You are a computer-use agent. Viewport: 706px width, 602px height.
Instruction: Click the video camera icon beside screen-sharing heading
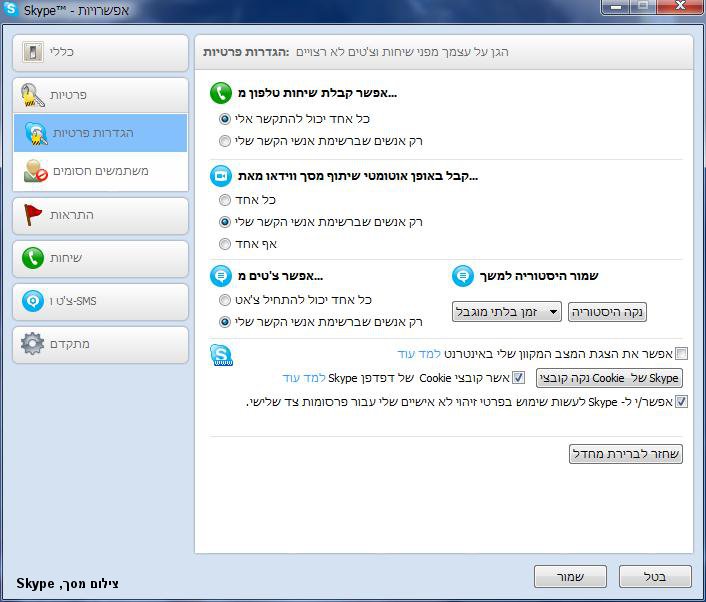coord(221,176)
